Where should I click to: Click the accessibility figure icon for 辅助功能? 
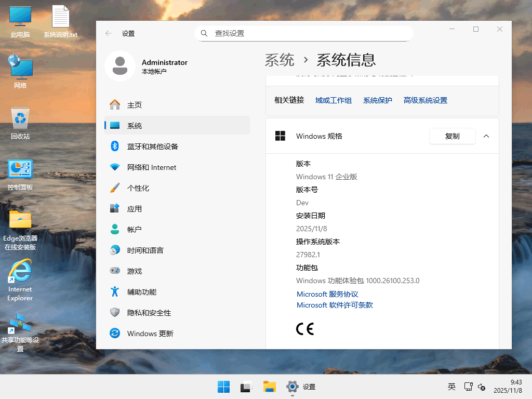coord(115,292)
